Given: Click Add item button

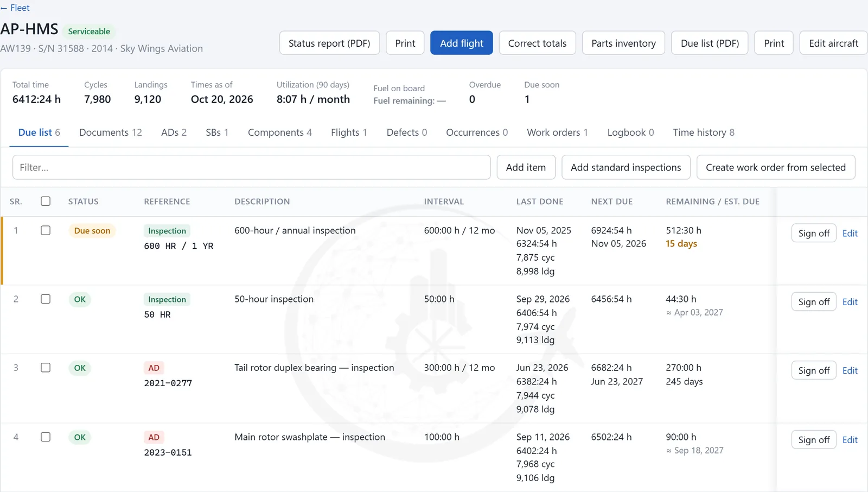Looking at the screenshot, I should click(526, 167).
